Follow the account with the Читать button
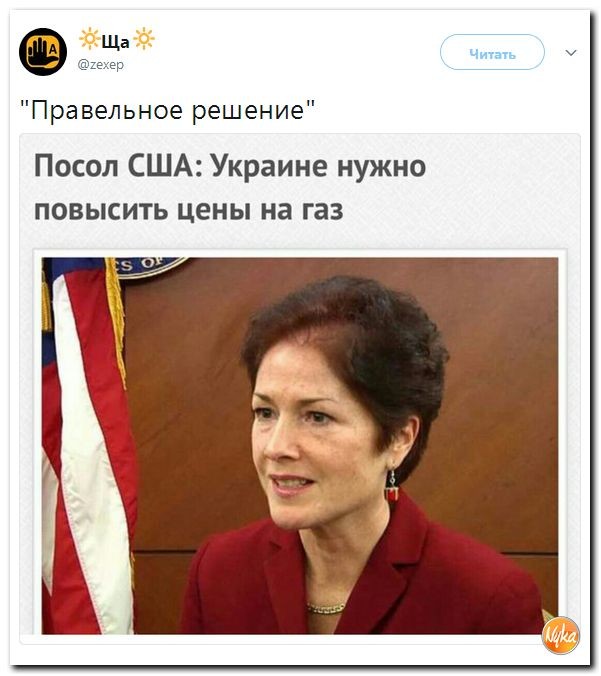Viewport: 601px width, 676px height. (x=492, y=53)
